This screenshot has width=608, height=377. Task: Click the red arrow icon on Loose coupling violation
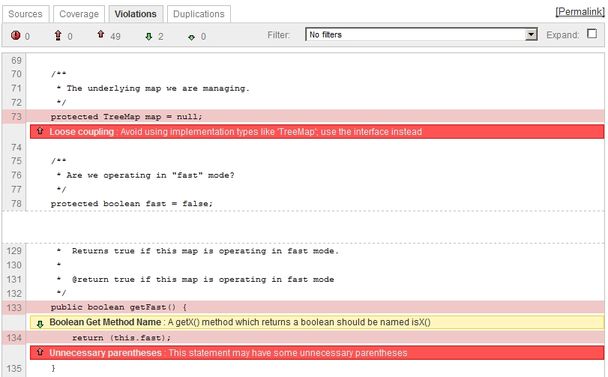coord(40,131)
